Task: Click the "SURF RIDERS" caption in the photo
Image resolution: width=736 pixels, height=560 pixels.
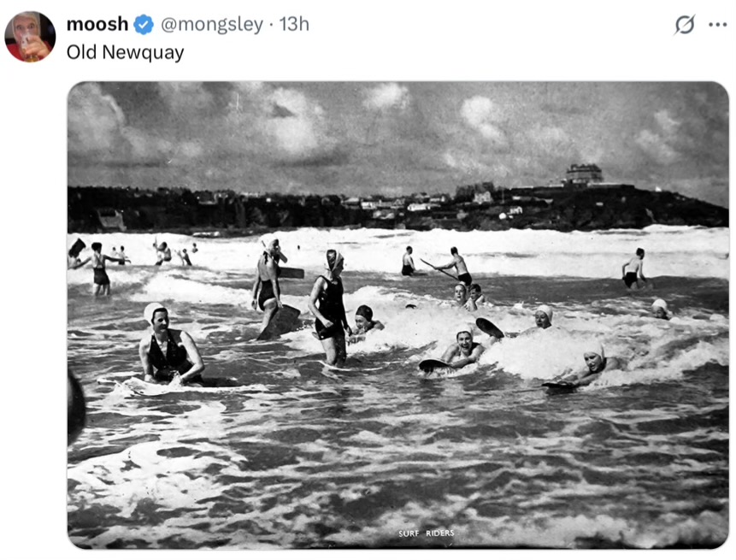Action: (426, 533)
